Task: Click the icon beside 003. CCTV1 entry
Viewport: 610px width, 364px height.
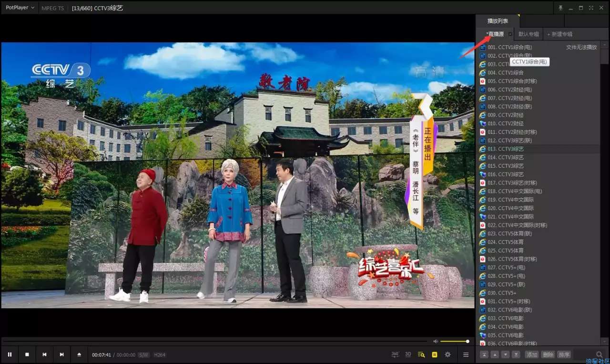Action: [482, 64]
